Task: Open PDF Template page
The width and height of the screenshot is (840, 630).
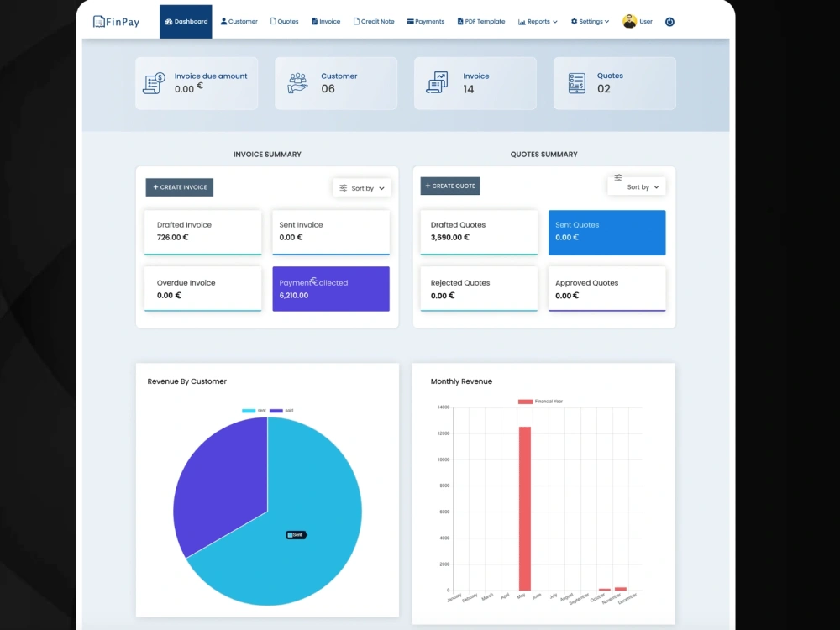Action: pos(481,22)
